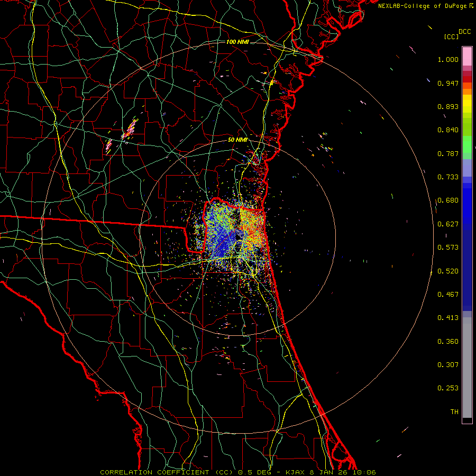Select the 0.947 value on the color scale
476x476 pixels.
point(448,83)
